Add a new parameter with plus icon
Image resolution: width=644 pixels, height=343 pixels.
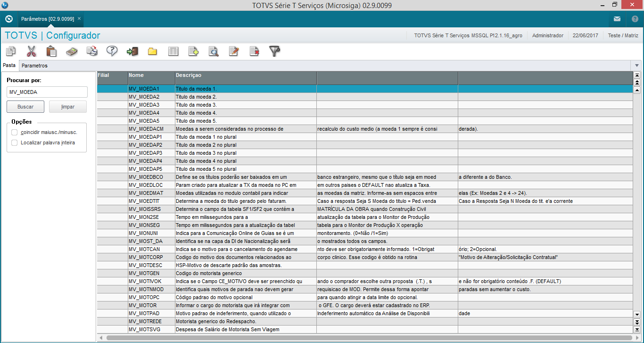tap(193, 51)
